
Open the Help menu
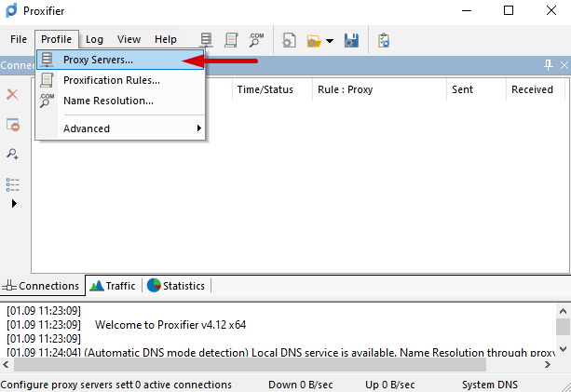pos(166,39)
